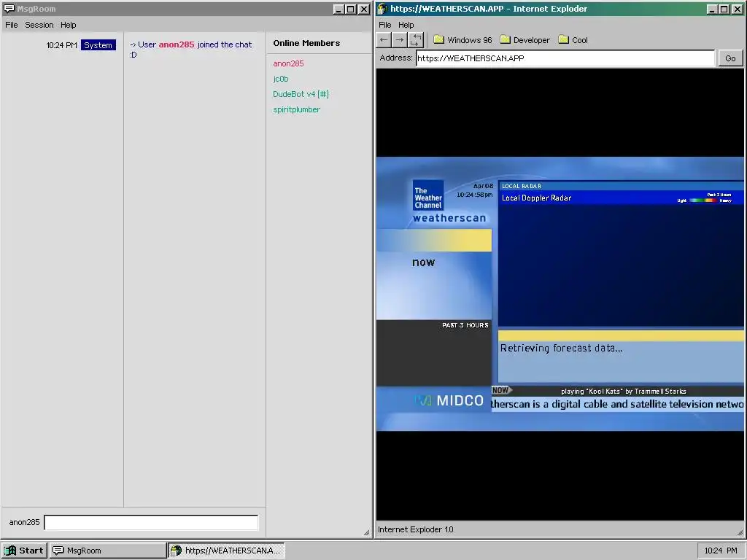
Task: Click Internet Exploder title bar icon
Action: 382,9
